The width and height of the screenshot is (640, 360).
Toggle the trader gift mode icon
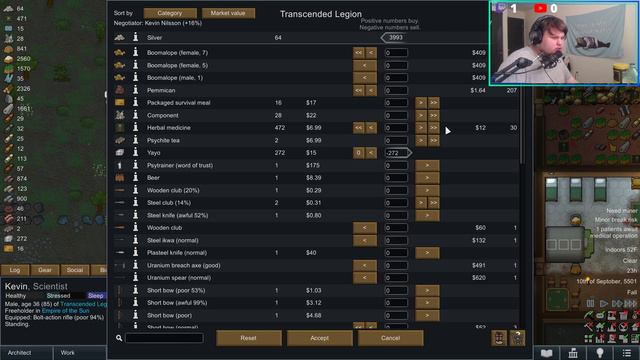tap(499, 338)
